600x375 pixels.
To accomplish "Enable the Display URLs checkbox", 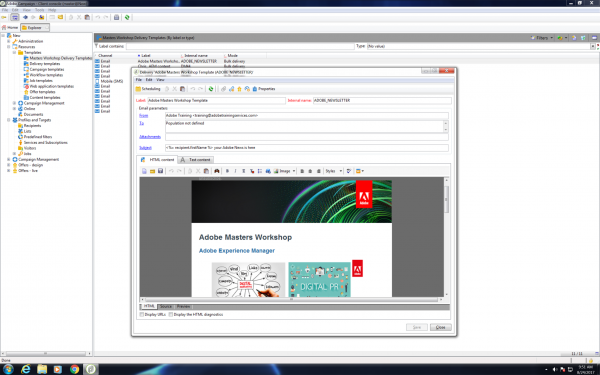I will [142, 315].
